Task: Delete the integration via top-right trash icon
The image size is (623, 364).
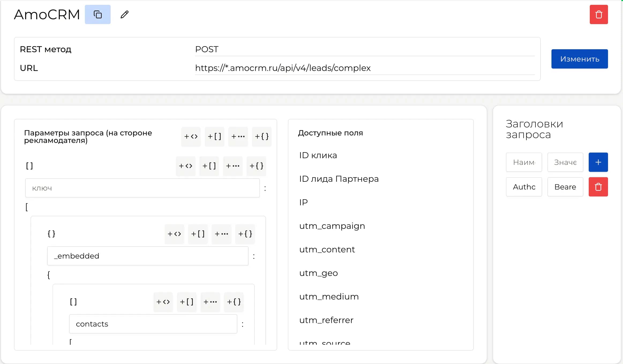Action: (598, 14)
